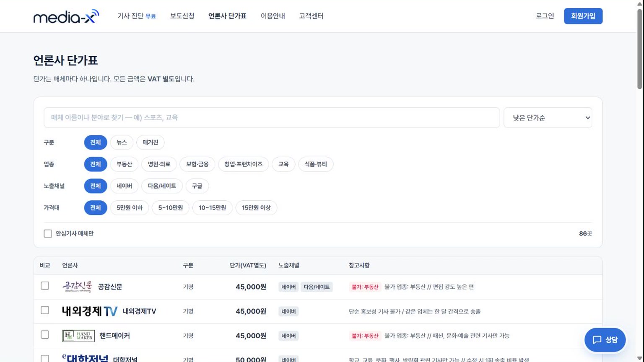
Task: Click the 로그인 link
Action: (545, 16)
